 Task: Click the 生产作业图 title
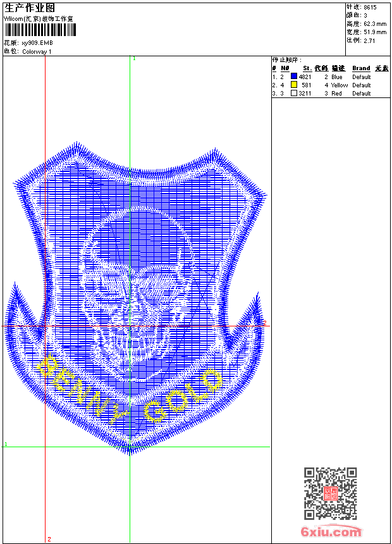point(30,8)
